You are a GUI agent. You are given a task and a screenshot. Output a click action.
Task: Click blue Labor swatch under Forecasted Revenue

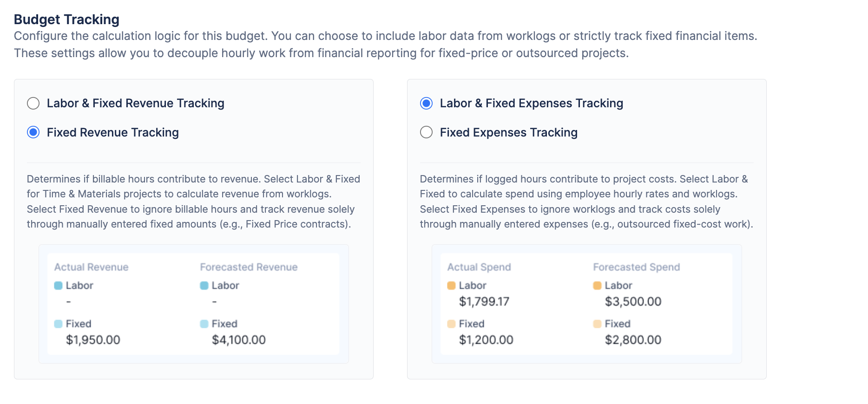(204, 286)
